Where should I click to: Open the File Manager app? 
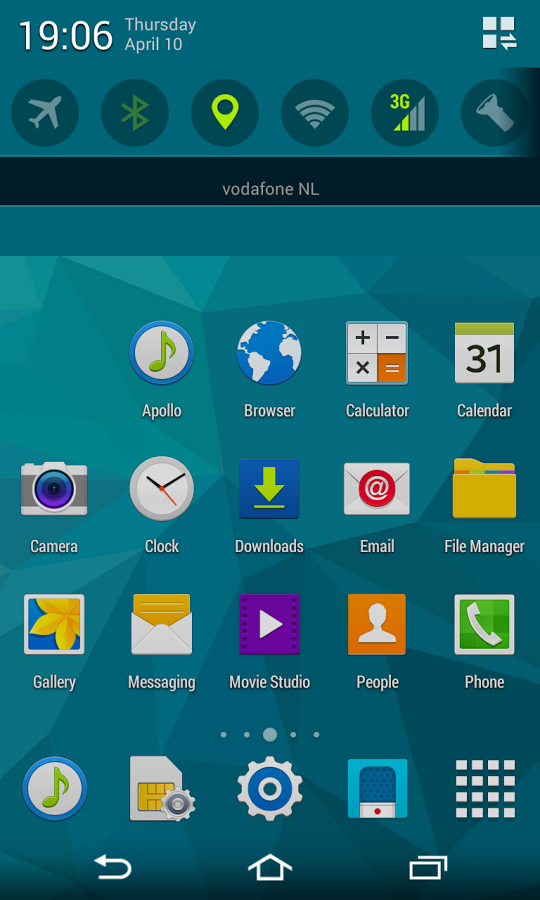pyautogui.click(x=484, y=488)
